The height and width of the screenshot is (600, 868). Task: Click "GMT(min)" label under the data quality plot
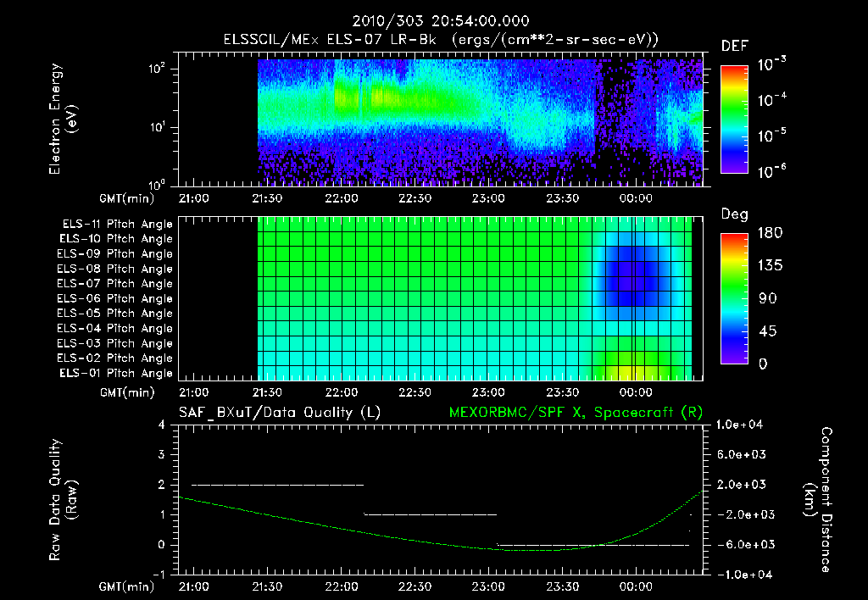coord(127,586)
